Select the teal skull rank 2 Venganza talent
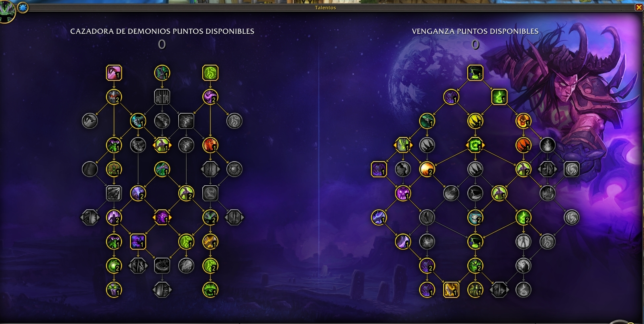The image size is (644, 324). coord(475,217)
